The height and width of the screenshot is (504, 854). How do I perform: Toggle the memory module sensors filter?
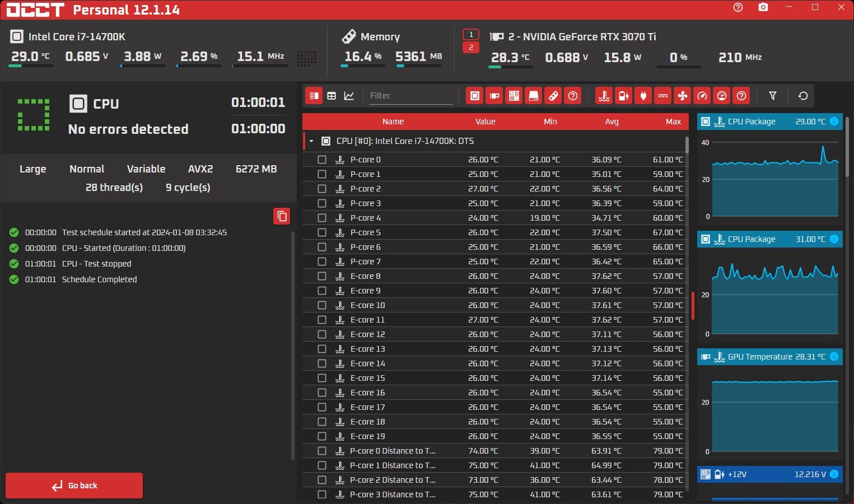click(553, 96)
